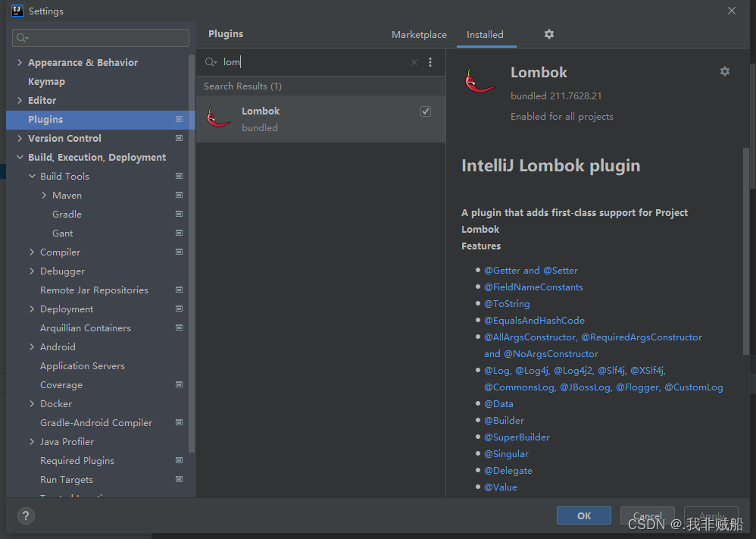The image size is (756, 539).
Task: Expand the Maven tree node
Action: pyautogui.click(x=44, y=195)
